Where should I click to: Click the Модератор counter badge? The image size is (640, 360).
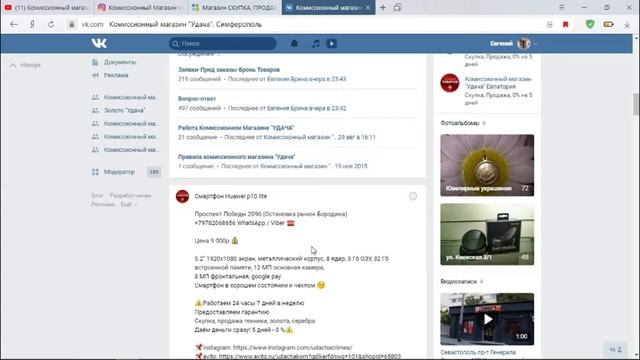[x=154, y=172]
